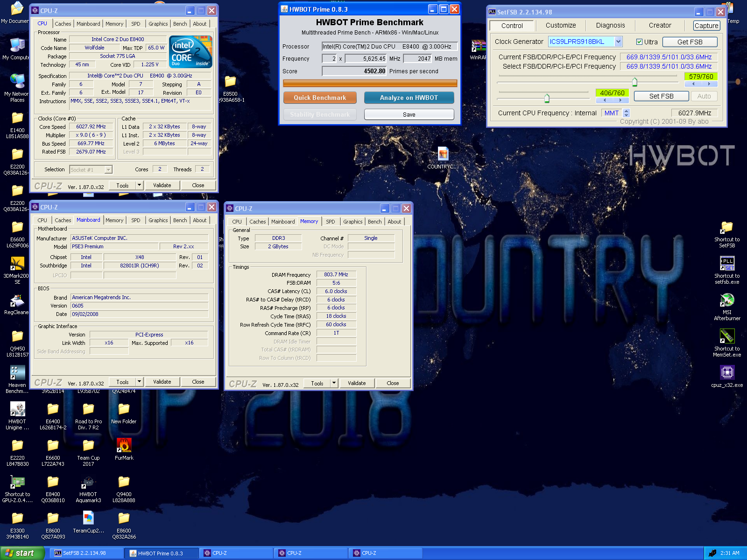Switch to SetFSB 2.2.134.98 taskbar item
Viewport: 747px width, 560px height.
pos(87,553)
